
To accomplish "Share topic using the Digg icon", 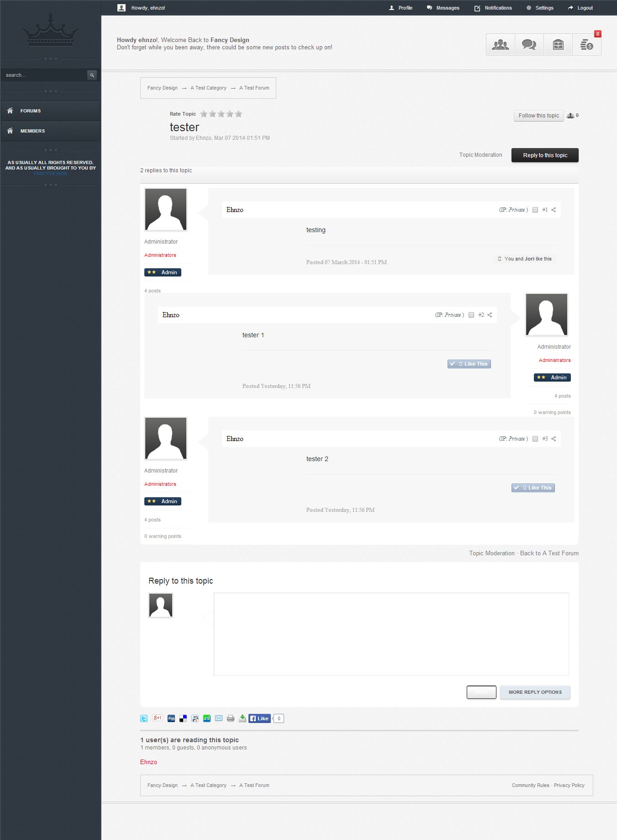I will (171, 718).
